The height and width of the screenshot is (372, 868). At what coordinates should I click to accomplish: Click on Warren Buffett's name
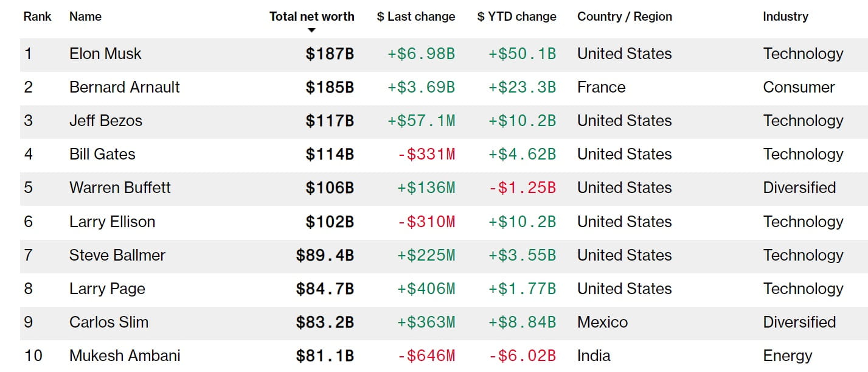(120, 188)
